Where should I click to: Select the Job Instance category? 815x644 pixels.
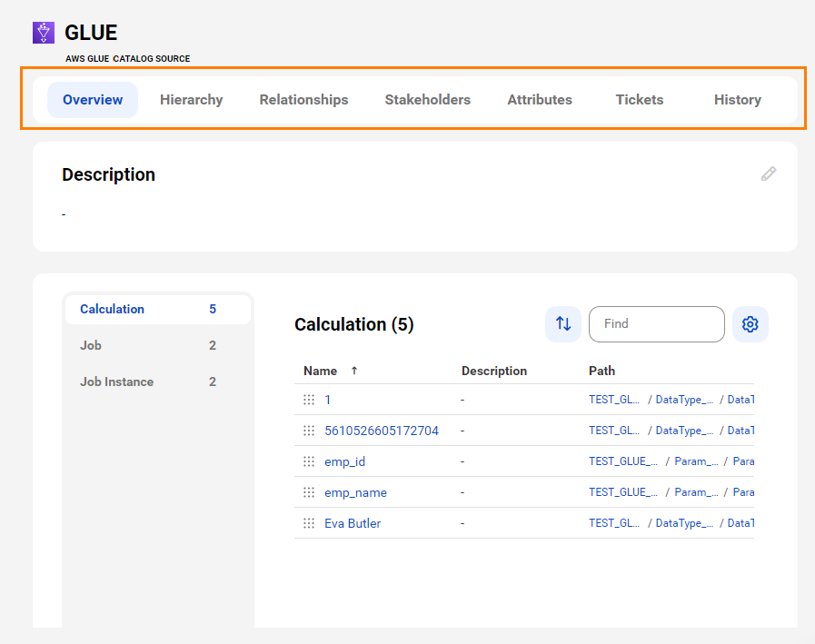coord(158,382)
